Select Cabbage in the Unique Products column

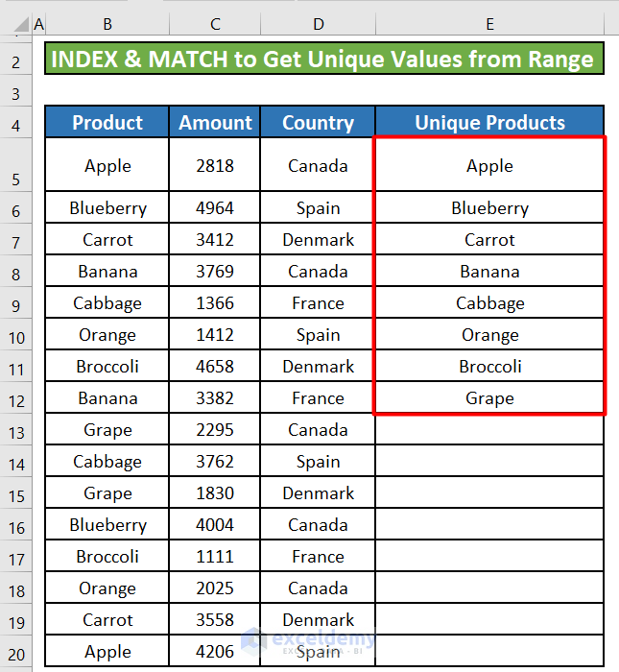pyautogui.click(x=489, y=303)
